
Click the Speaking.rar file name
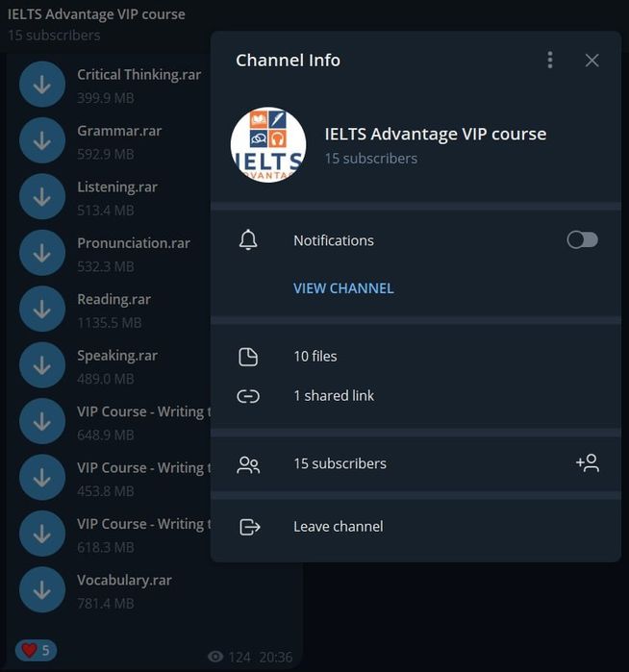tap(117, 356)
